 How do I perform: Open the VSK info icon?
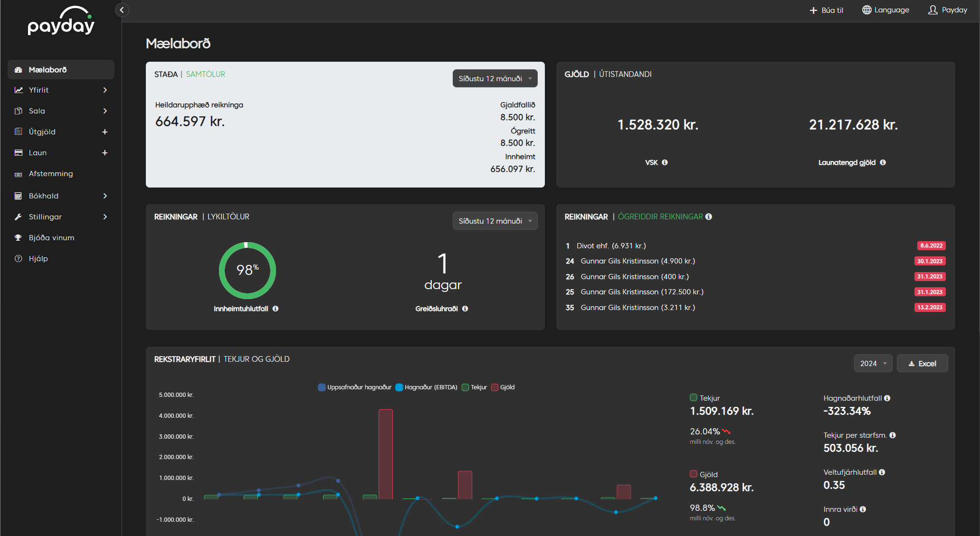click(x=665, y=162)
